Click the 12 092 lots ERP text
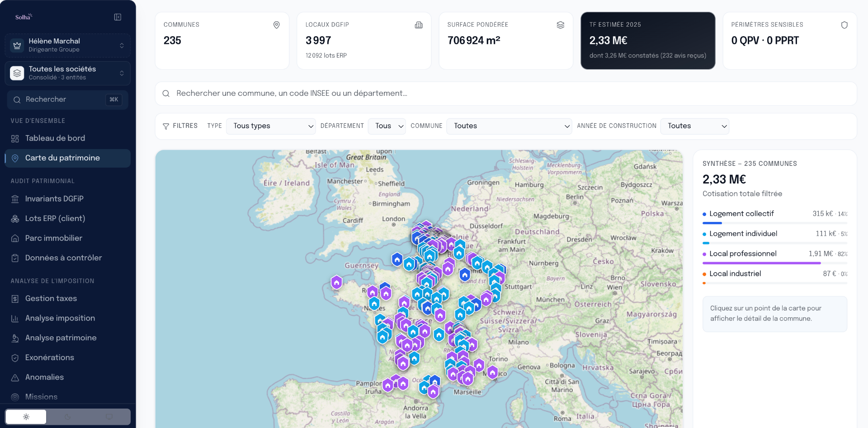 tap(326, 56)
